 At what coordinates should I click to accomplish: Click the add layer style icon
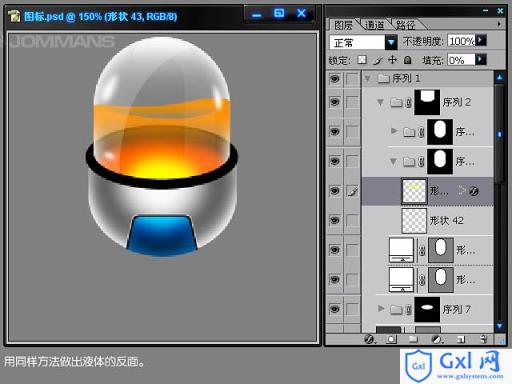(x=369, y=339)
